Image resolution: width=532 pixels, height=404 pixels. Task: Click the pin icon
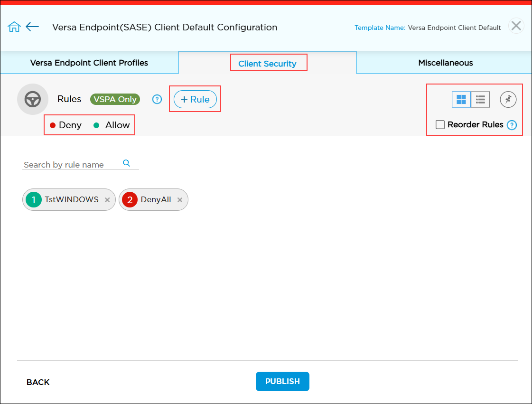point(508,100)
